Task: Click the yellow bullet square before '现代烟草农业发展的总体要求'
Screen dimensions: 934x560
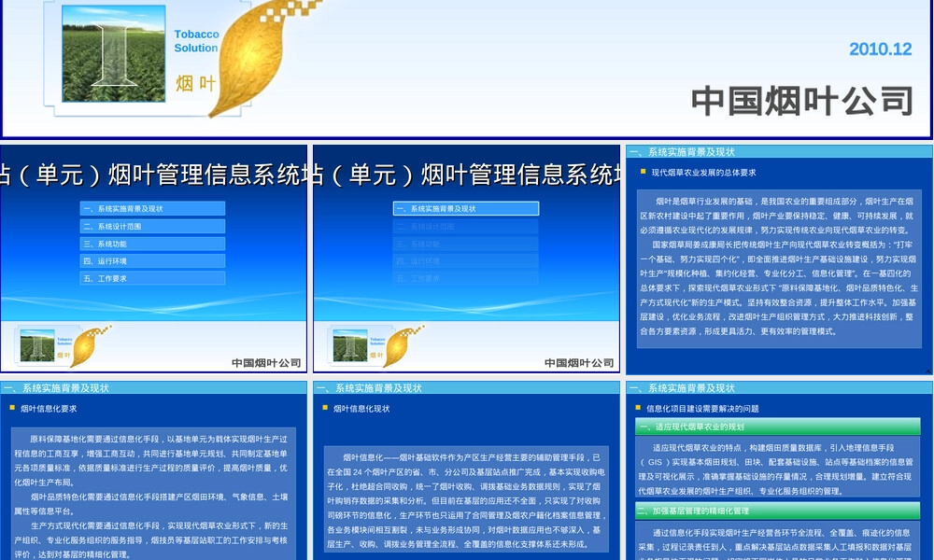Action: [x=643, y=172]
